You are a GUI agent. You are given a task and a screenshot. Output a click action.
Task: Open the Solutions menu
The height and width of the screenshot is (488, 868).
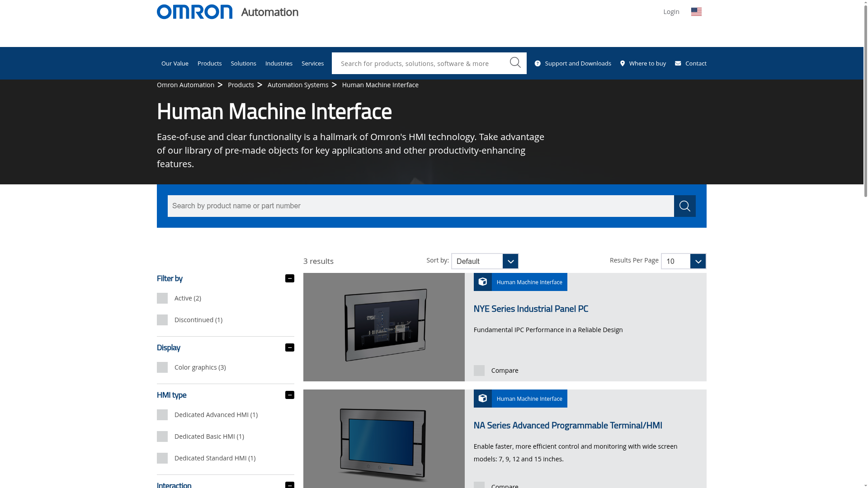(244, 63)
